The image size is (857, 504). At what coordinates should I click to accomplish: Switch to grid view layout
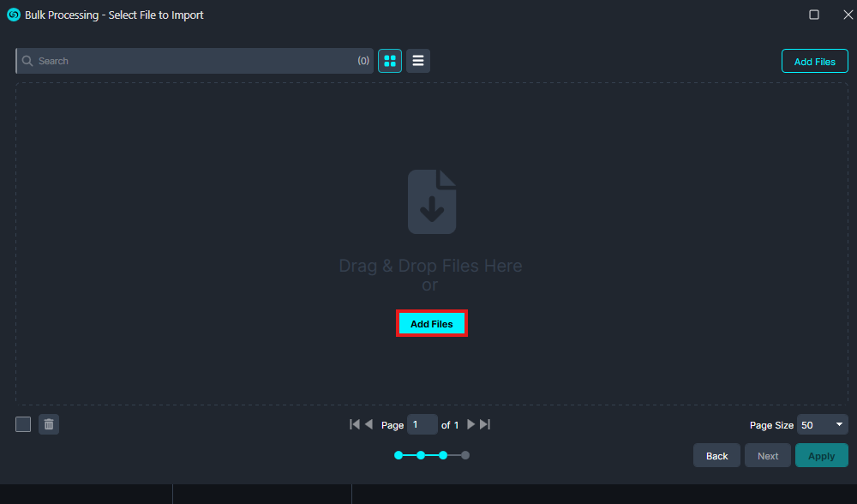tap(390, 61)
